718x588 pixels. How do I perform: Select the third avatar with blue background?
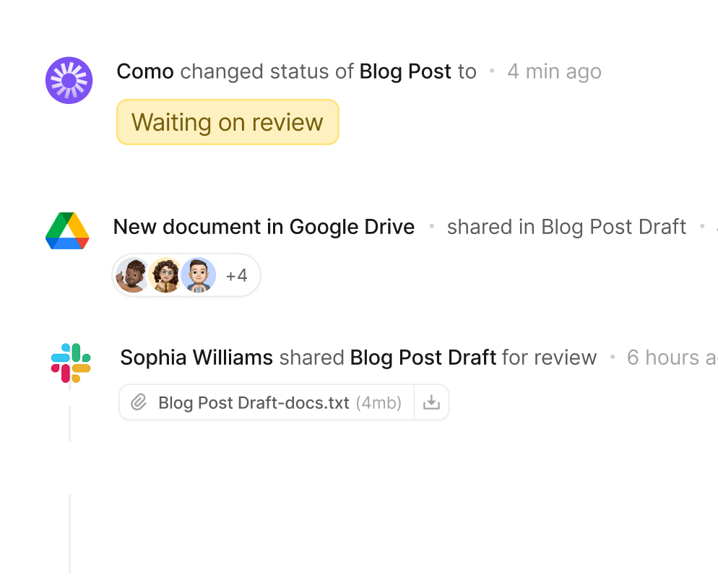(x=199, y=275)
